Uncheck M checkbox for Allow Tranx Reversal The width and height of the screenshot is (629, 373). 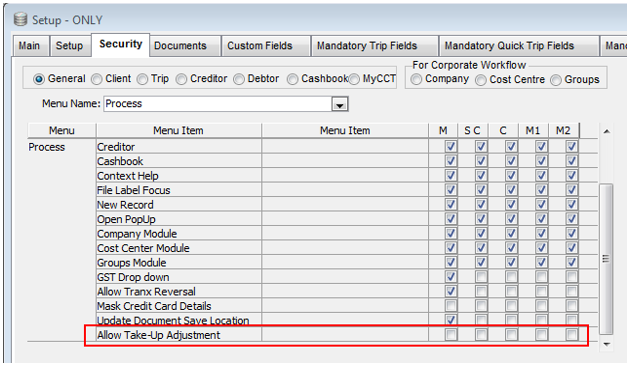click(x=451, y=291)
